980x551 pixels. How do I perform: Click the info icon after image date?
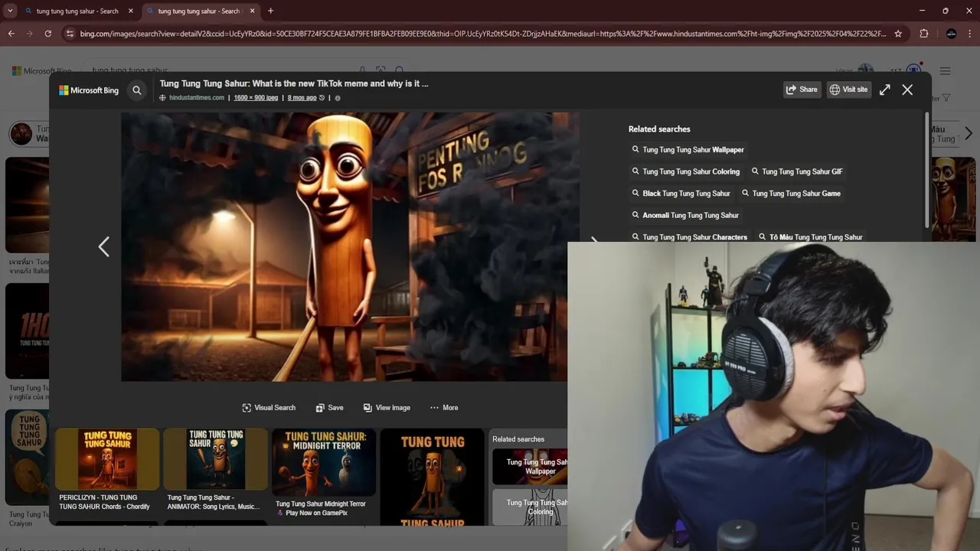[x=338, y=98]
